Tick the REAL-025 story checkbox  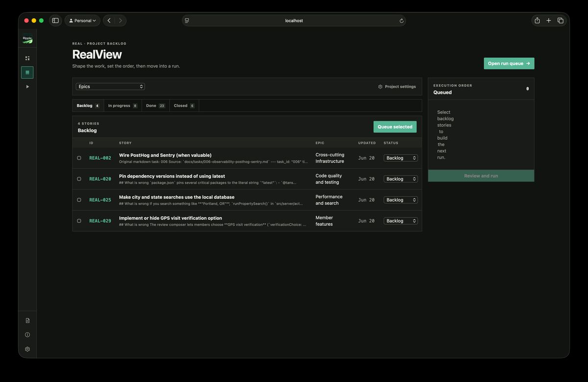pos(79,200)
